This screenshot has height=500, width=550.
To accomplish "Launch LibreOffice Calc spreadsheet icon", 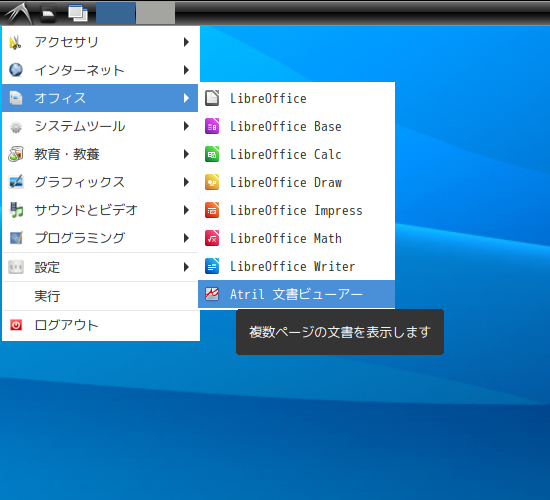I will (212, 154).
